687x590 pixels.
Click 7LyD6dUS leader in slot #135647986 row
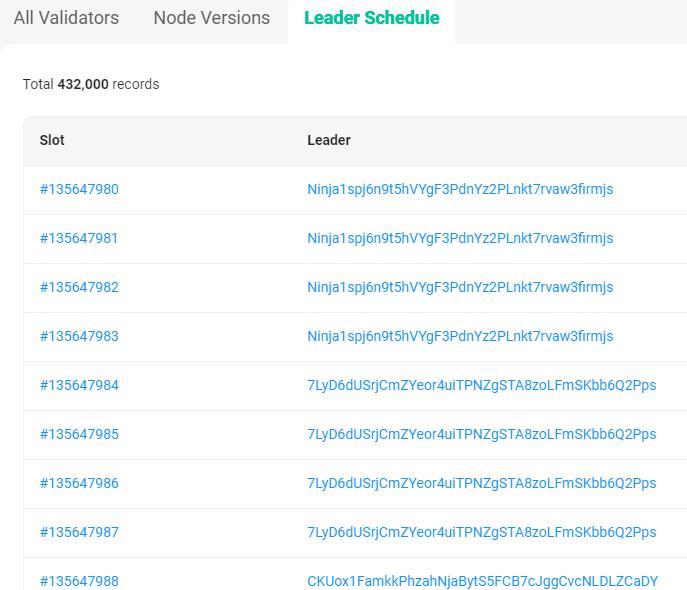tap(481, 483)
